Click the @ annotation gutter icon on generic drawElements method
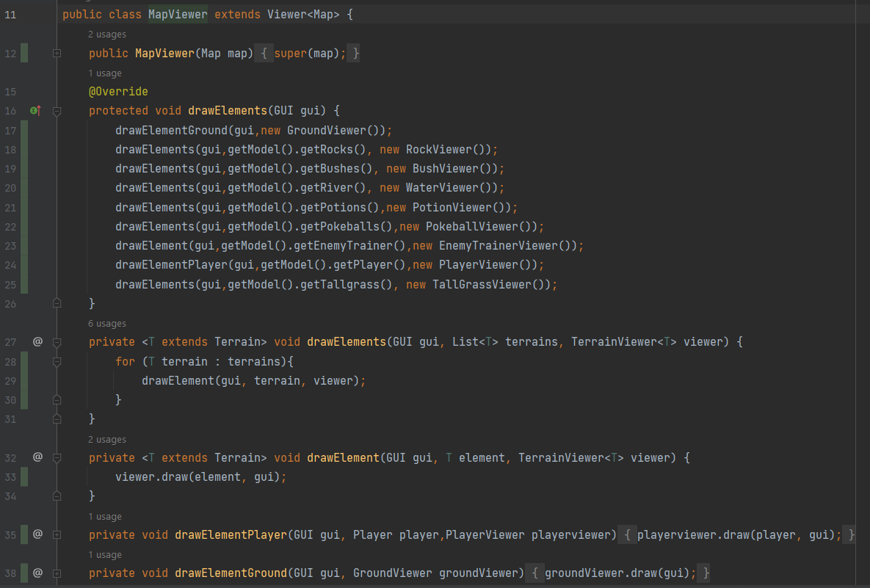The height and width of the screenshot is (588, 870). click(x=37, y=341)
